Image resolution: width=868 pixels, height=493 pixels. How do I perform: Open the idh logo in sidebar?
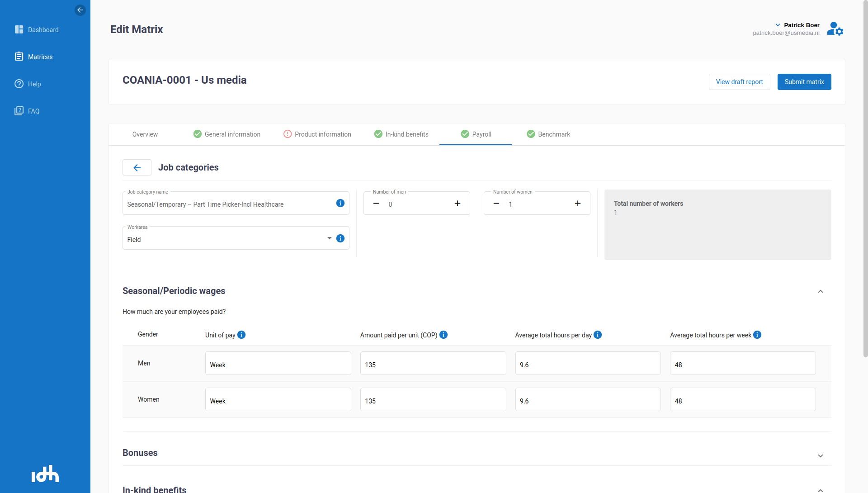(45, 474)
